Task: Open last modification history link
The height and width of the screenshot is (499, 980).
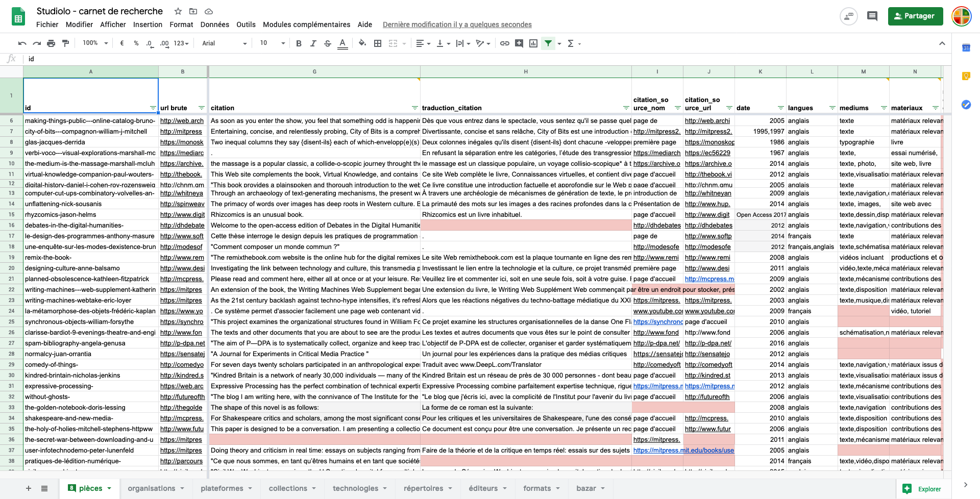Action: [457, 24]
